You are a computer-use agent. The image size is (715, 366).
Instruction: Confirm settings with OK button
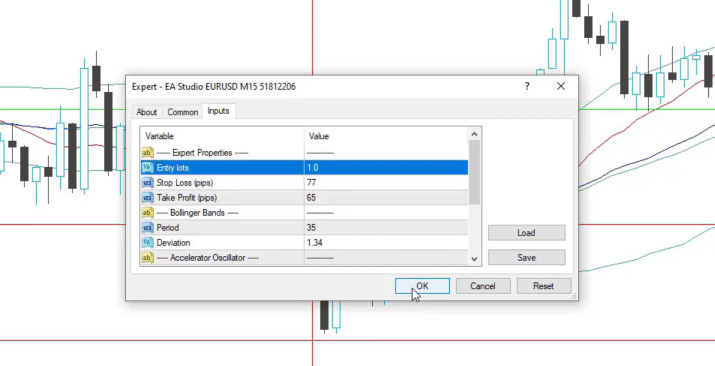click(422, 286)
